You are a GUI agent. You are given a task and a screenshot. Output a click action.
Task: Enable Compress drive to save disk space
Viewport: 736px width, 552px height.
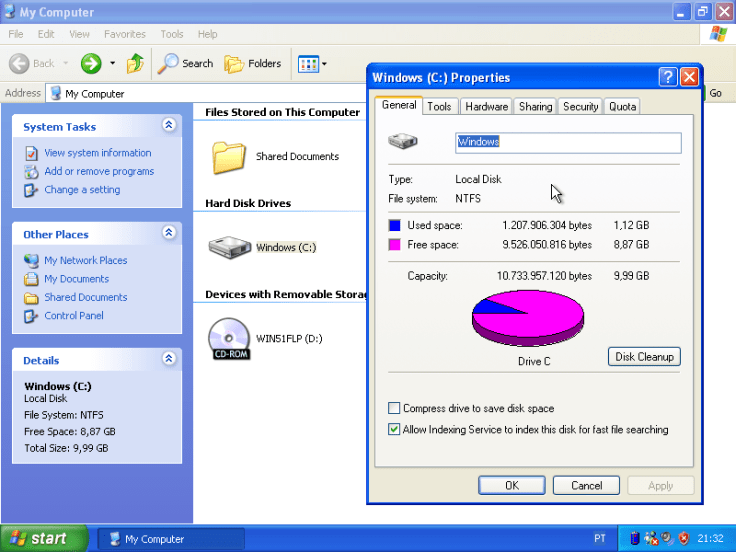click(x=394, y=409)
